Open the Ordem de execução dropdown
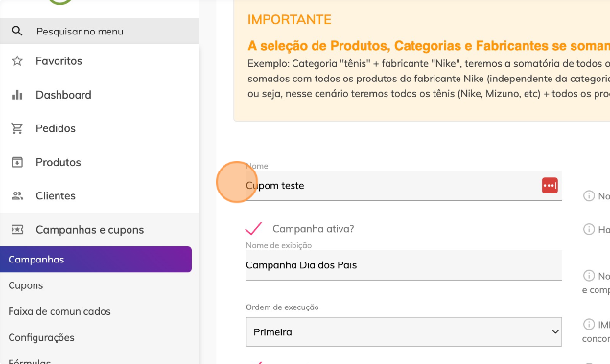Viewport: 610px width, 364px height. point(404,332)
